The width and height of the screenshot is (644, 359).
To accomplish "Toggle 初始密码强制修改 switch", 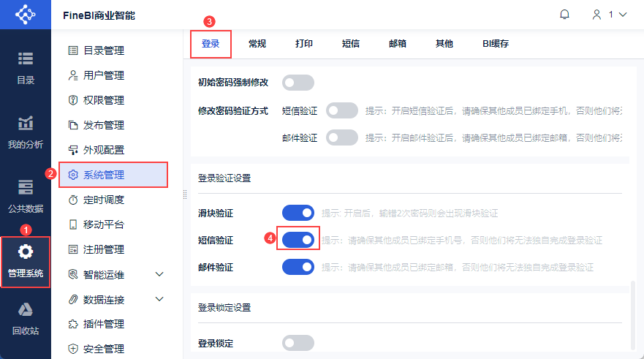I will [298, 83].
